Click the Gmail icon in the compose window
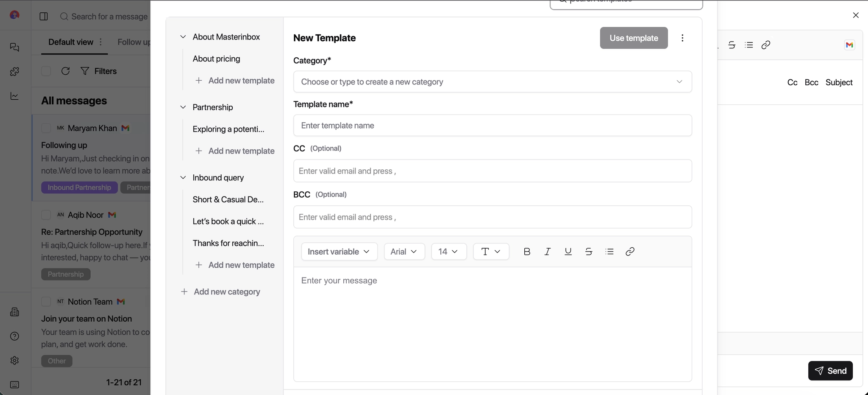Screen dimensions: 868x395 849,45
